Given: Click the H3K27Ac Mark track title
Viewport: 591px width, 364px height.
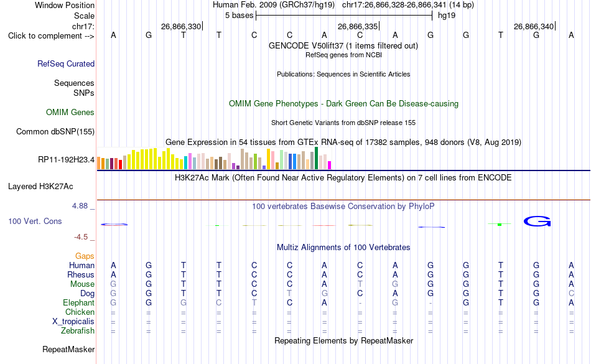Looking at the screenshot, I should click(x=343, y=177).
